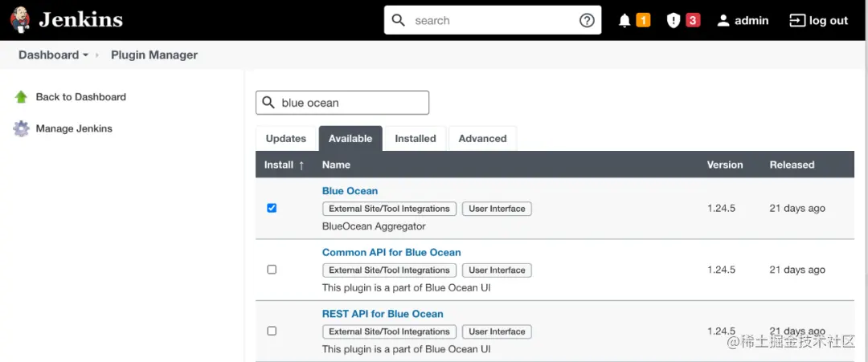Viewport: 868px width, 362px height.
Task: Click User Interface tag in Common API row
Action: [x=497, y=270]
